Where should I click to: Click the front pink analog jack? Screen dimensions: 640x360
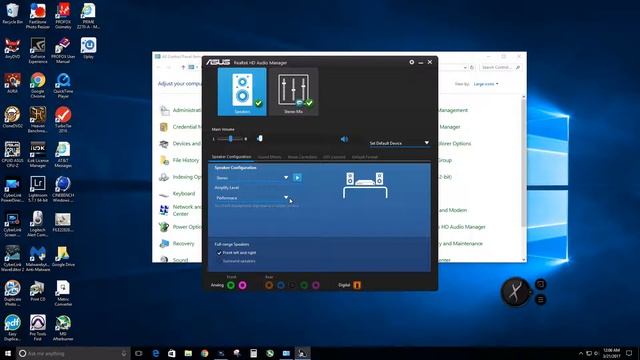(242, 285)
